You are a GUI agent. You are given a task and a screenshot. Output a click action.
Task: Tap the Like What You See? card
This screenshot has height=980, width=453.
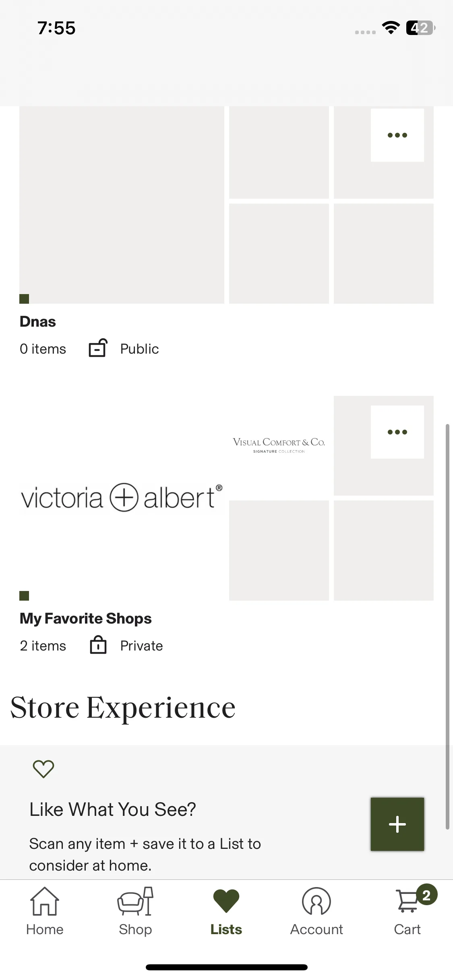coord(226,812)
